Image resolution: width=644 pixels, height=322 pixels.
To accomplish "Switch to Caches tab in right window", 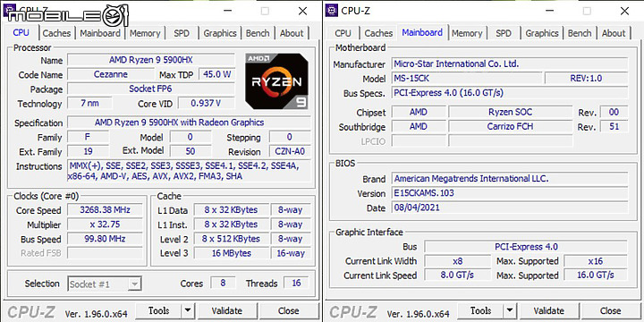I will point(378,33).
